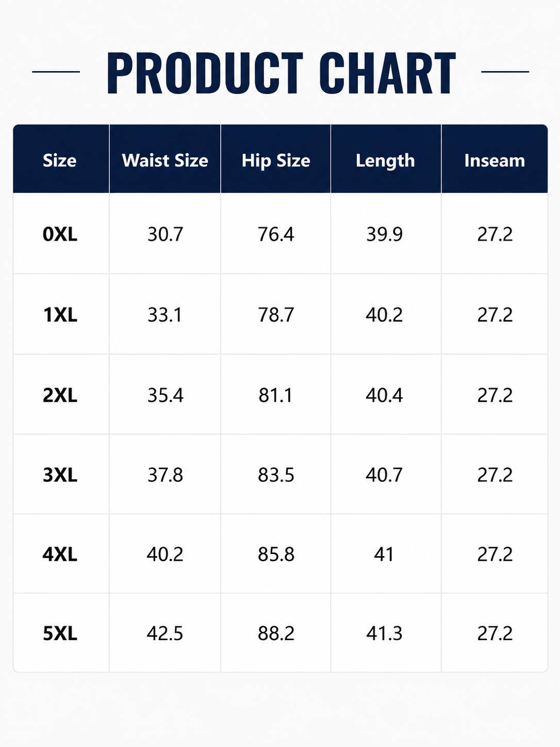Select the Inseam column header
This screenshot has height=747, width=560.
[495, 160]
